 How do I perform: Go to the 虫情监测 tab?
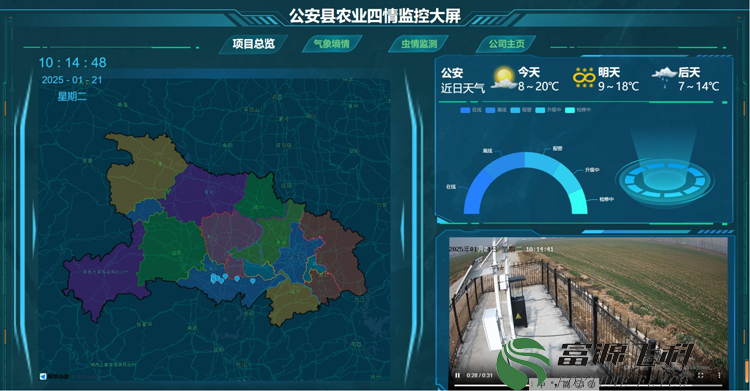click(419, 44)
